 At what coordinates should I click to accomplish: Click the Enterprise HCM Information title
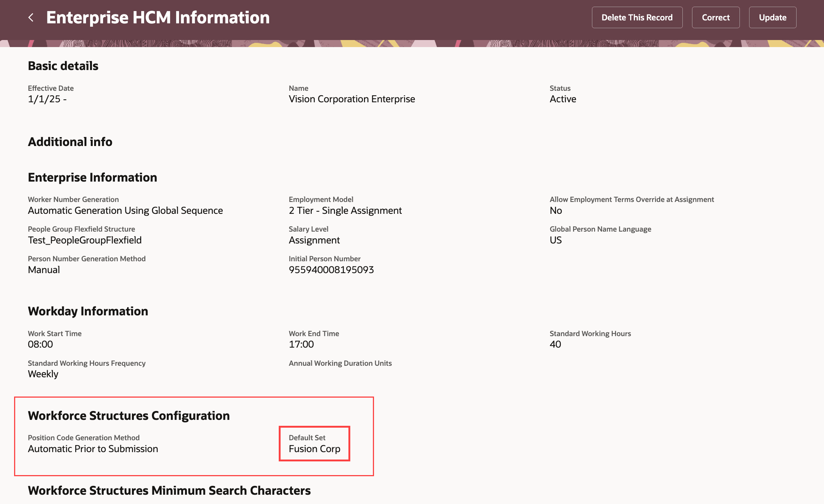pyautogui.click(x=158, y=17)
